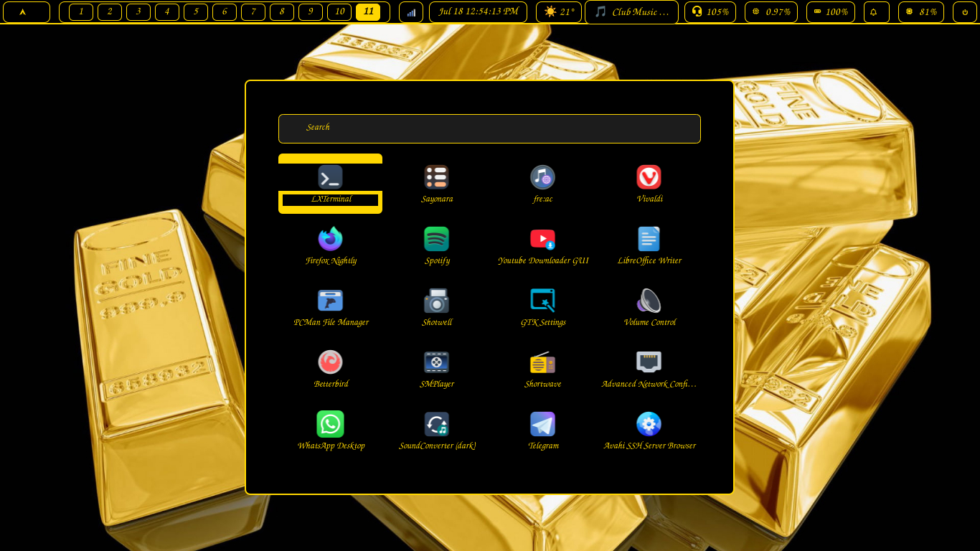Launch Betterbird mail icon
Image resolution: width=980 pixels, height=551 pixels.
click(x=330, y=362)
